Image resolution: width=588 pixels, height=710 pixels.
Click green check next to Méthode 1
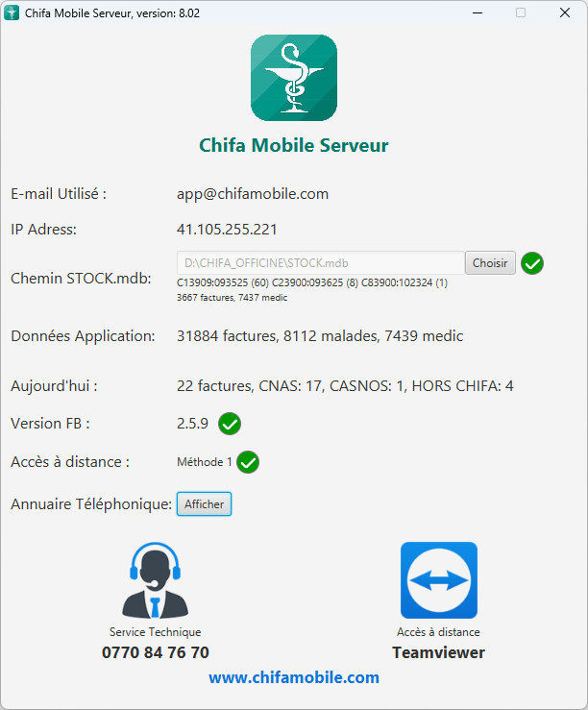(248, 462)
